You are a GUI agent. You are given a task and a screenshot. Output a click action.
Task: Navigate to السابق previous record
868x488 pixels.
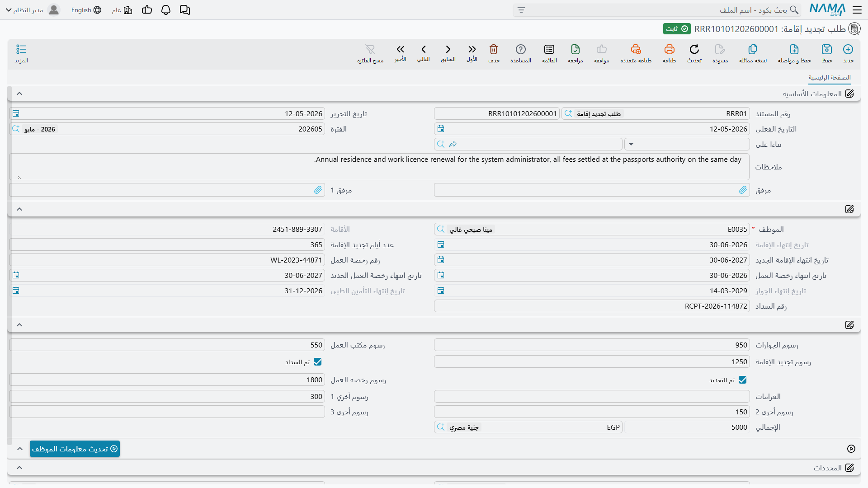pos(448,53)
